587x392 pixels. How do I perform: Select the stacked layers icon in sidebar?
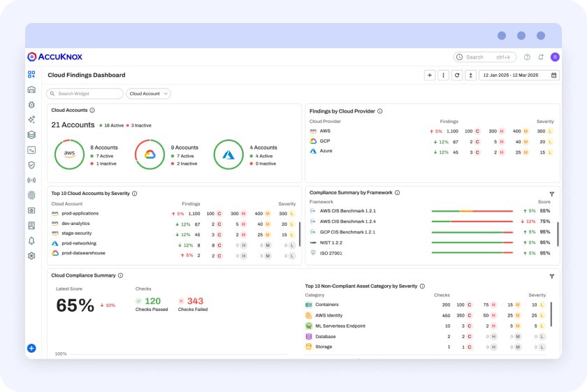[31, 135]
